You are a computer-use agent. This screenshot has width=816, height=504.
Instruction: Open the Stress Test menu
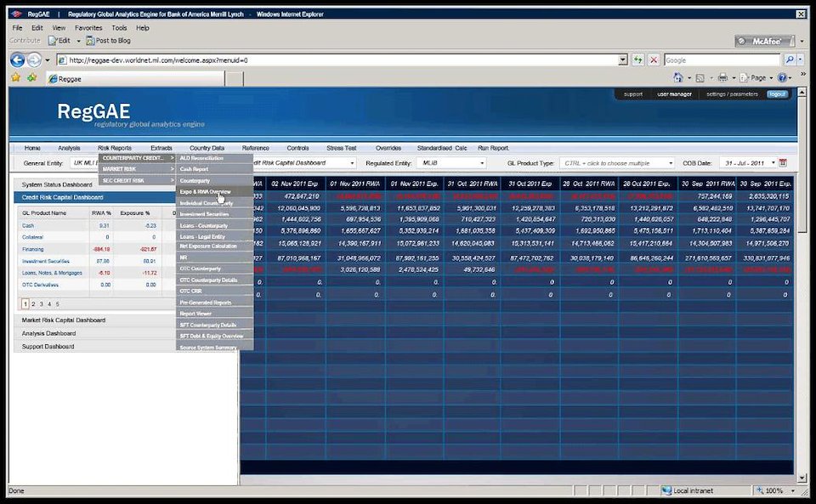342,148
